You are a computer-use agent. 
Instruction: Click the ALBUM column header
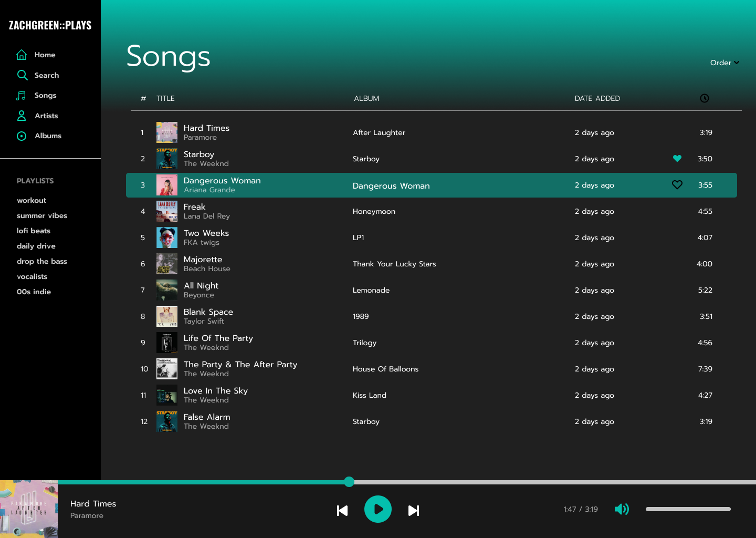pyautogui.click(x=366, y=98)
